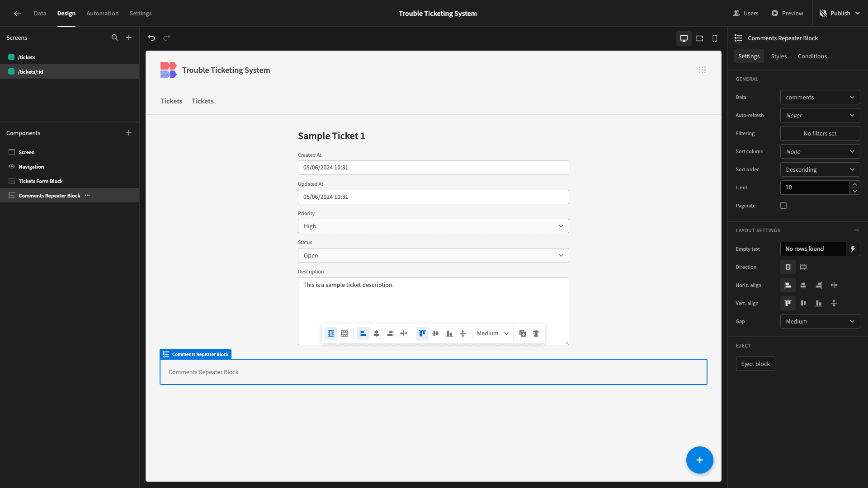Open the Auto-refresh dropdown

(x=820, y=115)
